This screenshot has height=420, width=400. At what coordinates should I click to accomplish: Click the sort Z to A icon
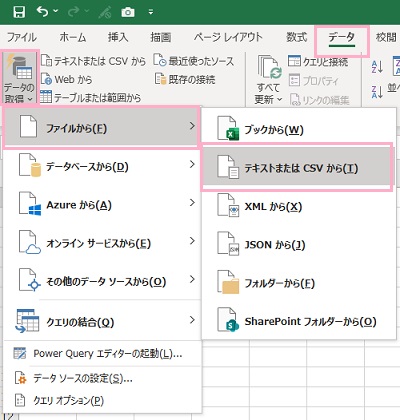[377, 92]
